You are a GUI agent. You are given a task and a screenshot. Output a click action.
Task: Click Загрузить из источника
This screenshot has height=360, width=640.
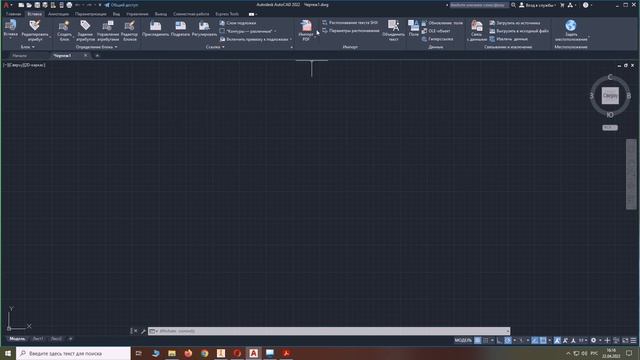(x=515, y=23)
